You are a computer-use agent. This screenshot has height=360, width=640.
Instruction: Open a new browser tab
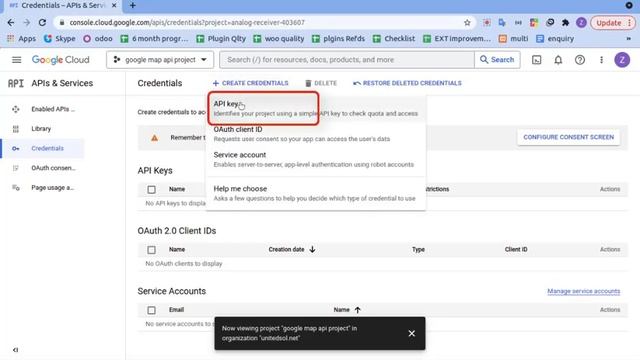[x=133, y=5]
